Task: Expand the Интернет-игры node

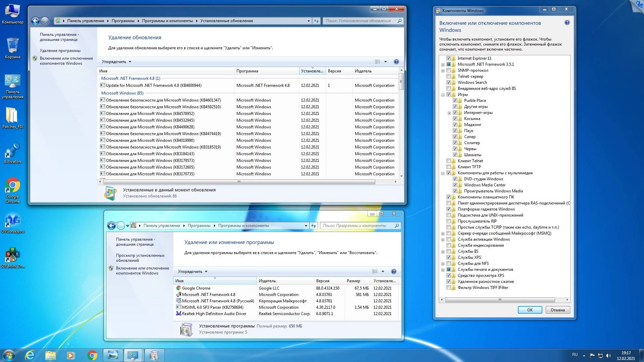Action: click(449, 113)
